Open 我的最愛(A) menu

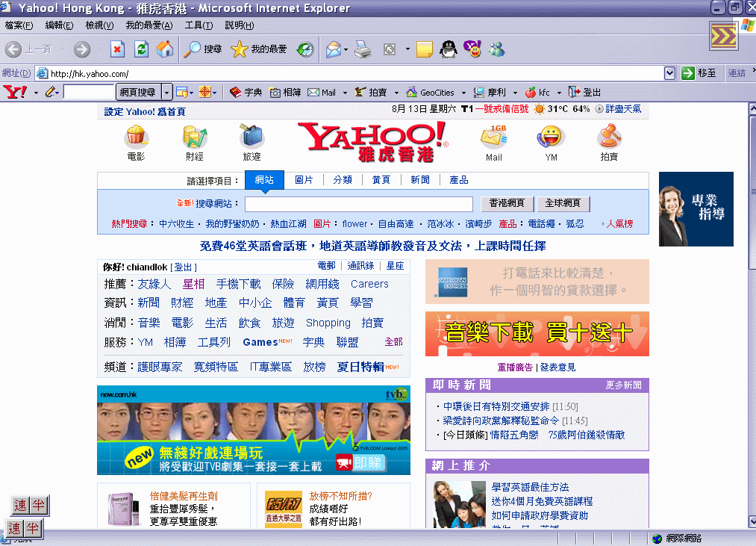[x=149, y=25]
